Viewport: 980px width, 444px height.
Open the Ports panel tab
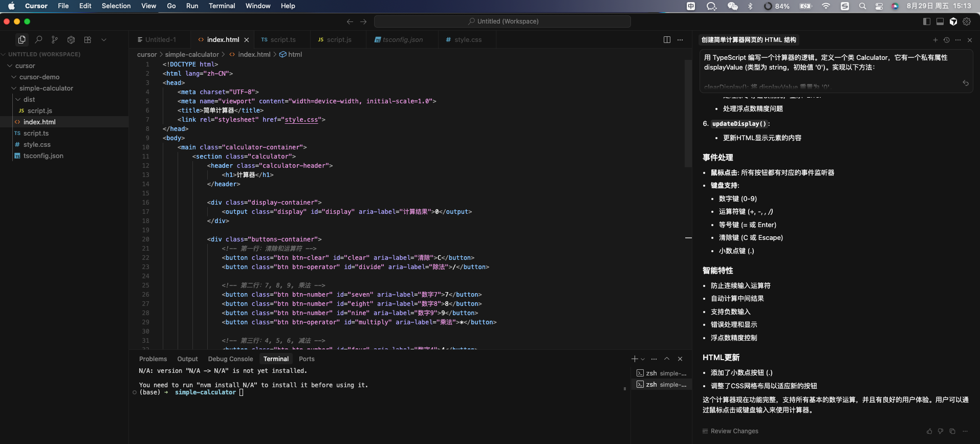pos(307,359)
